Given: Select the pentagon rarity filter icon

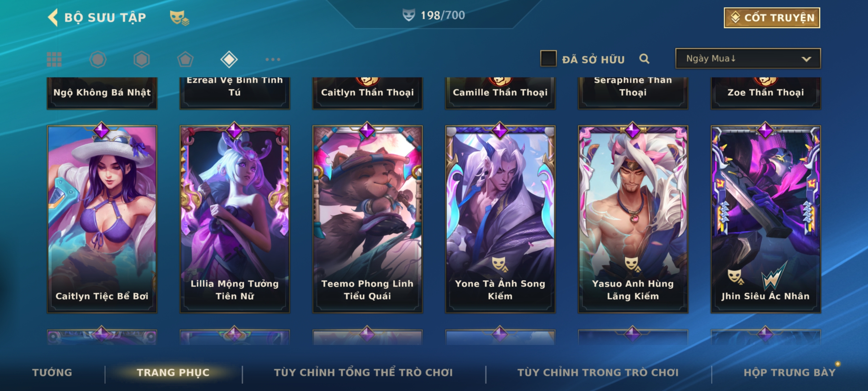Looking at the screenshot, I should (185, 59).
